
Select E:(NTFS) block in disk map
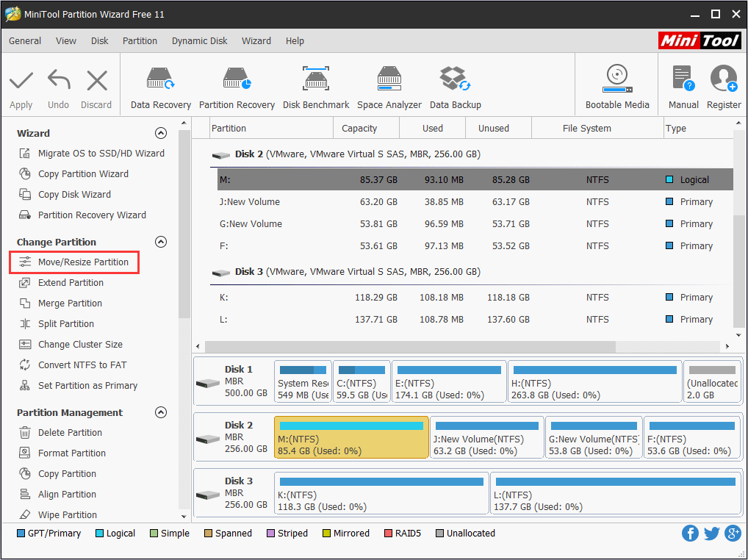(x=449, y=381)
